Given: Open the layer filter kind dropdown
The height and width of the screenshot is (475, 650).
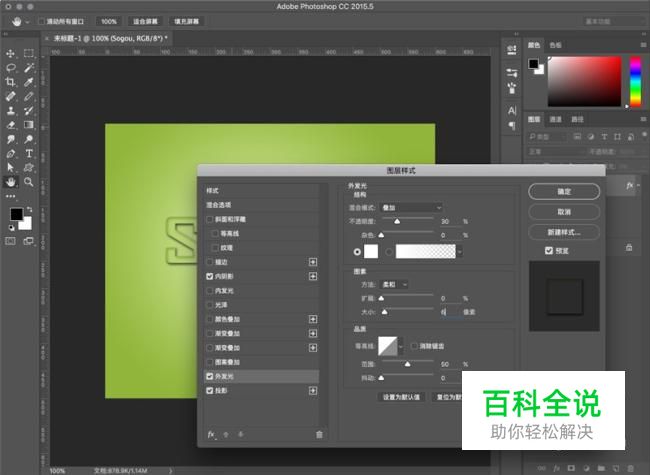Looking at the screenshot, I should 547,136.
